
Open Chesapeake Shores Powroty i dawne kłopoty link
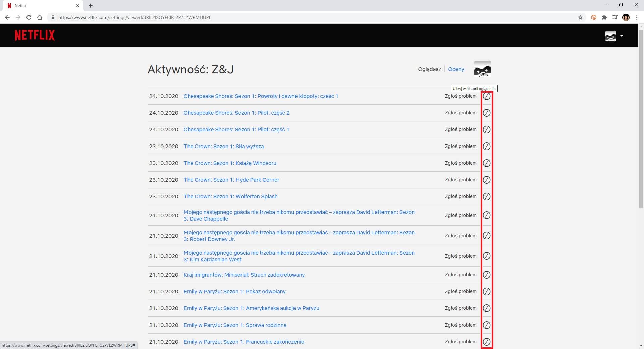pos(261,96)
